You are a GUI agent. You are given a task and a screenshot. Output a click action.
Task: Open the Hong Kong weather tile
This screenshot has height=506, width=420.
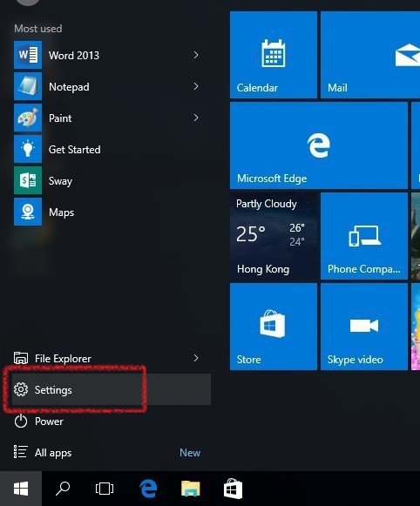pos(274,236)
